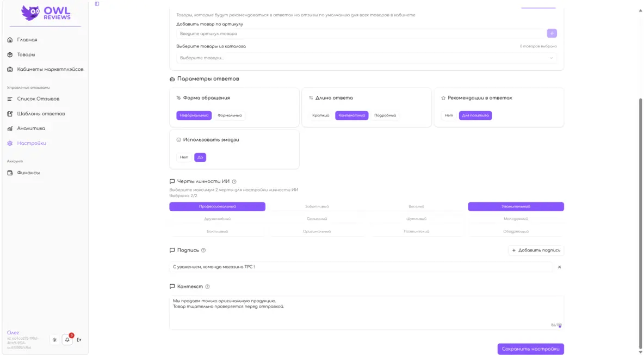Screen dimensions: 644x355
Task: Disable emoji by choosing Нет
Action: (x=184, y=157)
